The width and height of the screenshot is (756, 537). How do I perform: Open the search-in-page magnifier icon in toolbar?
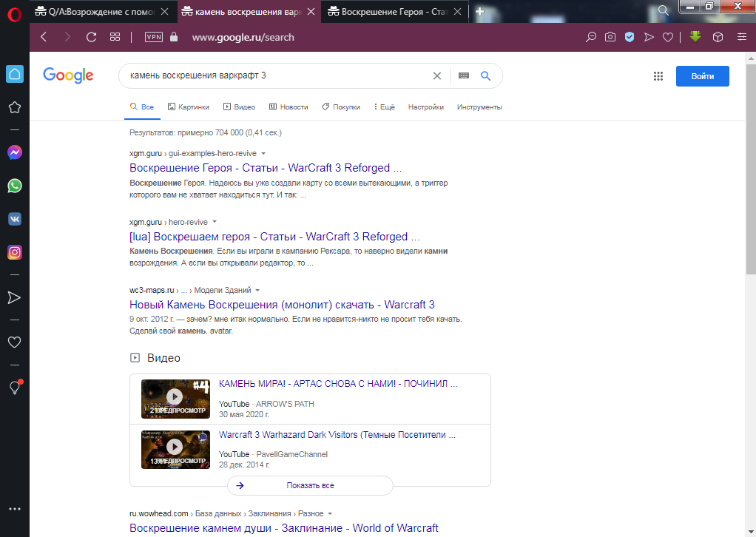[x=590, y=37]
